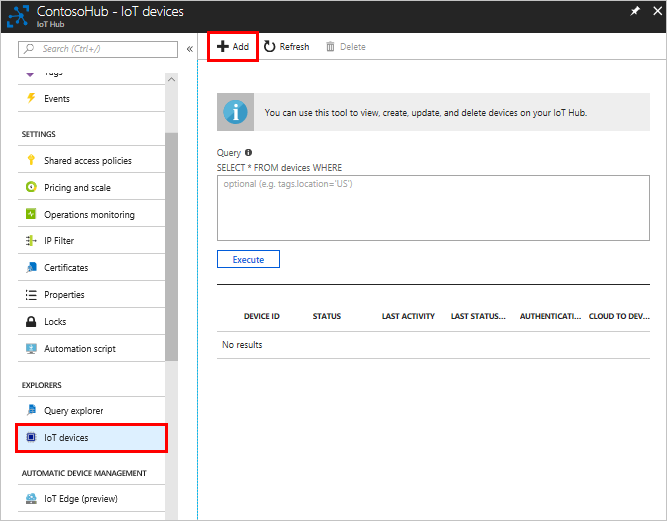The image size is (667, 521).
Task: Click the SETTINGS section heading
Action: (38, 134)
